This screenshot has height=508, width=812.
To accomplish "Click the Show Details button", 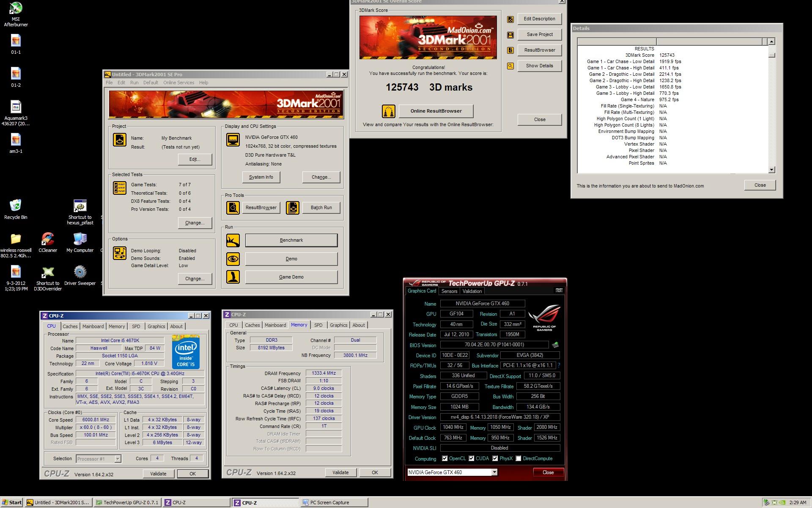I will (540, 66).
